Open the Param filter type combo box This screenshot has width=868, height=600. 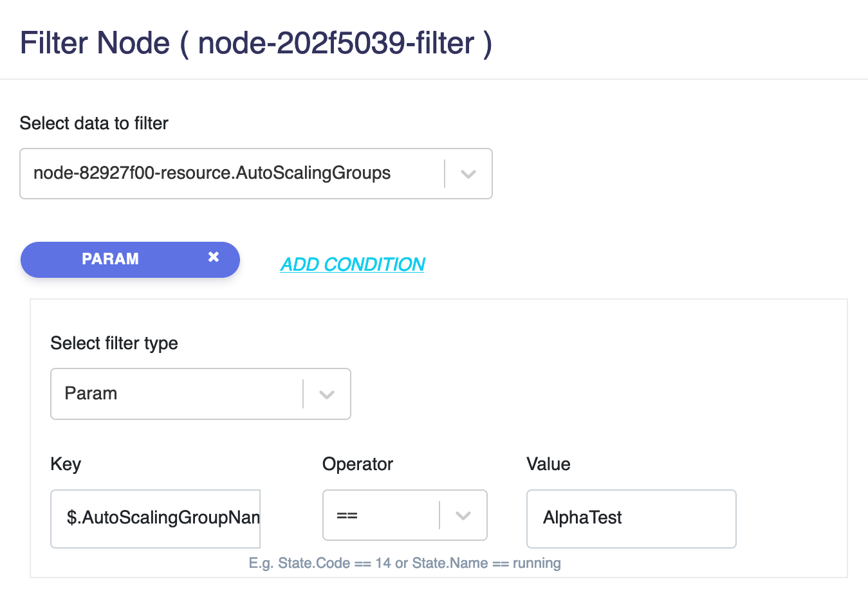201,394
